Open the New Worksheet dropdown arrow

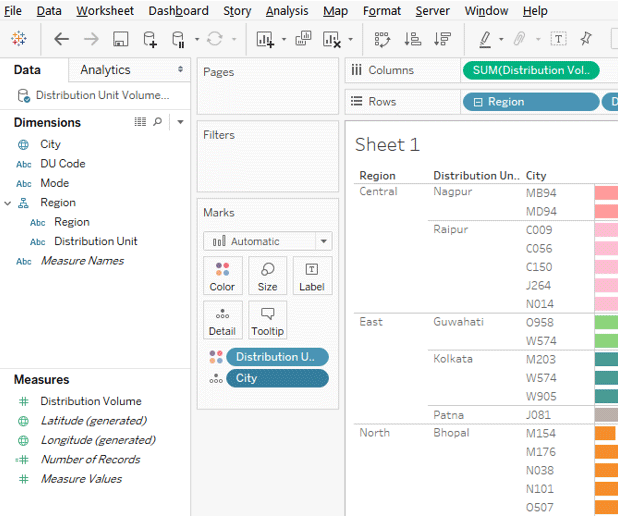pyautogui.click(x=283, y=39)
